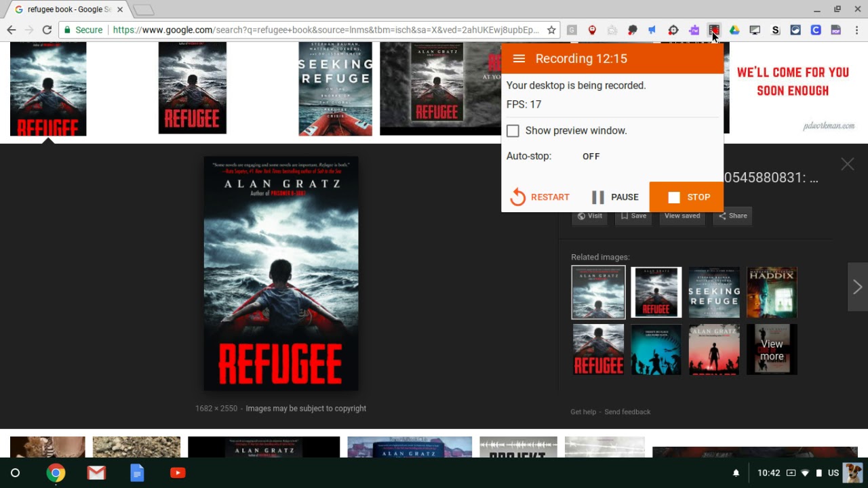This screenshot has width=868, height=488.
Task: Select the Seeking Refuge related image
Action: 714,292
